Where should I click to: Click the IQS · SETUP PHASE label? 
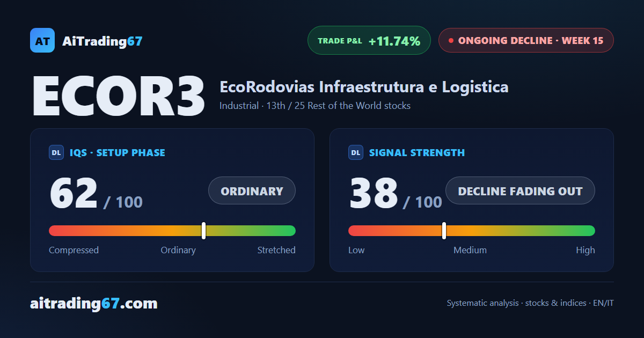click(x=118, y=152)
